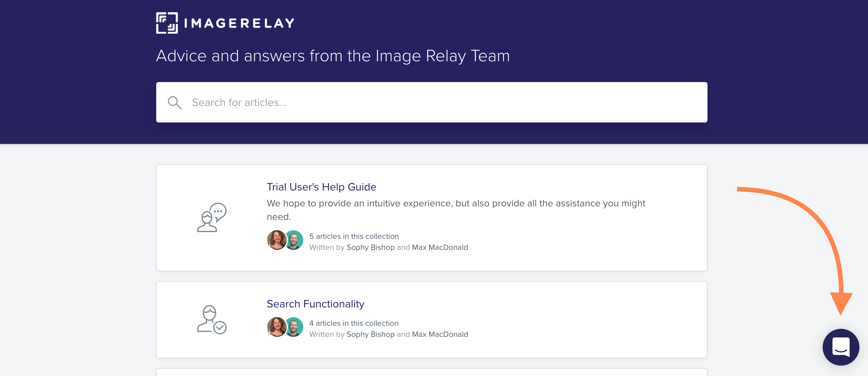Click Sophy Bishop's avatar in Search Functionality
The image size is (868, 376).
[x=277, y=327]
